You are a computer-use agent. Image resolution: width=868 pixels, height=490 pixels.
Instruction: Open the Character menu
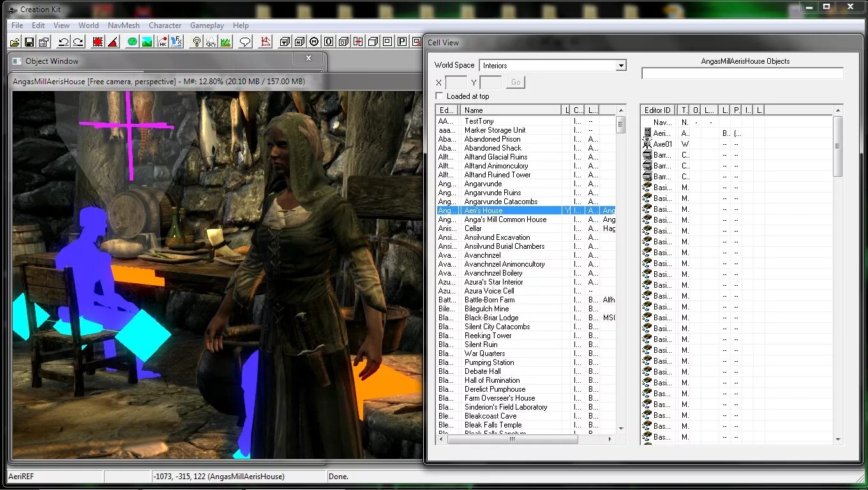coord(165,26)
